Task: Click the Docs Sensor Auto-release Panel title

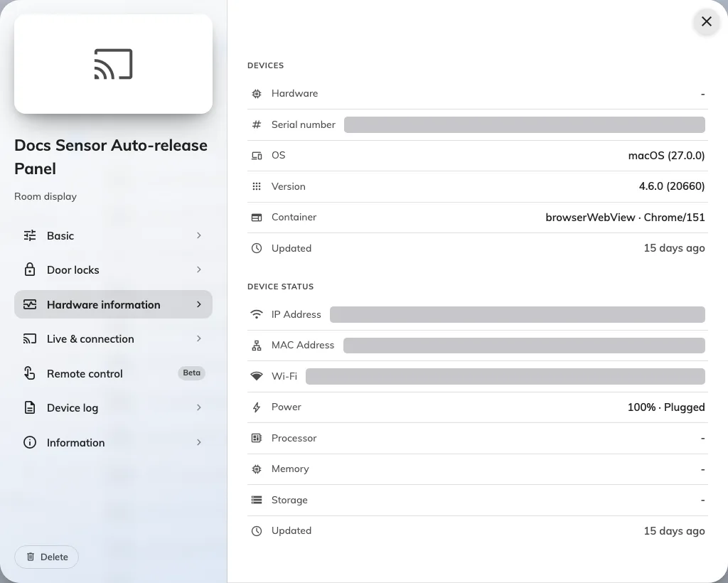Action: [111, 157]
